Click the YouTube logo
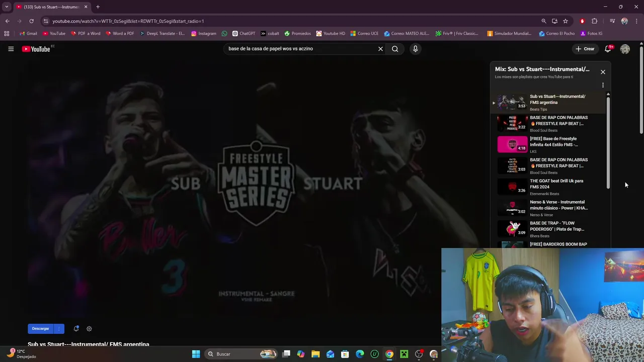This screenshot has width=644, height=362. (36, 49)
